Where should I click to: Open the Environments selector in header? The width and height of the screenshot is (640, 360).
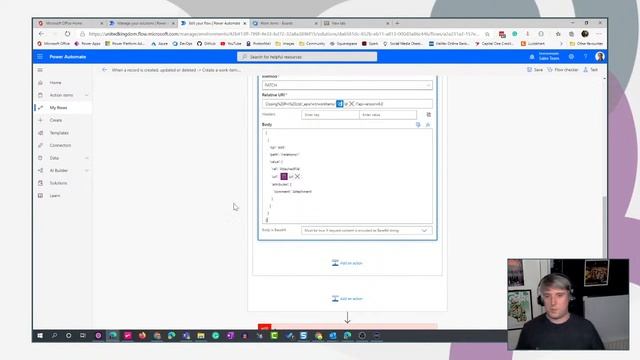[x=549, y=57]
